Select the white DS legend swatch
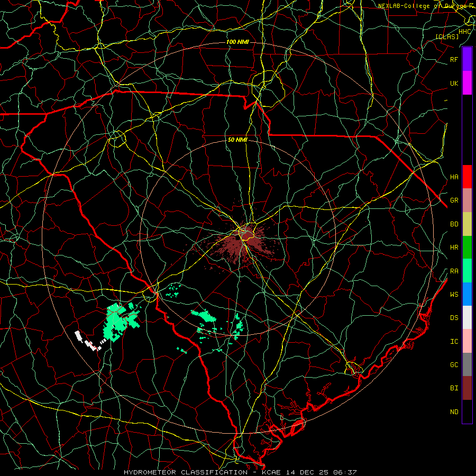The height and width of the screenshot is (476, 476). tap(467, 317)
